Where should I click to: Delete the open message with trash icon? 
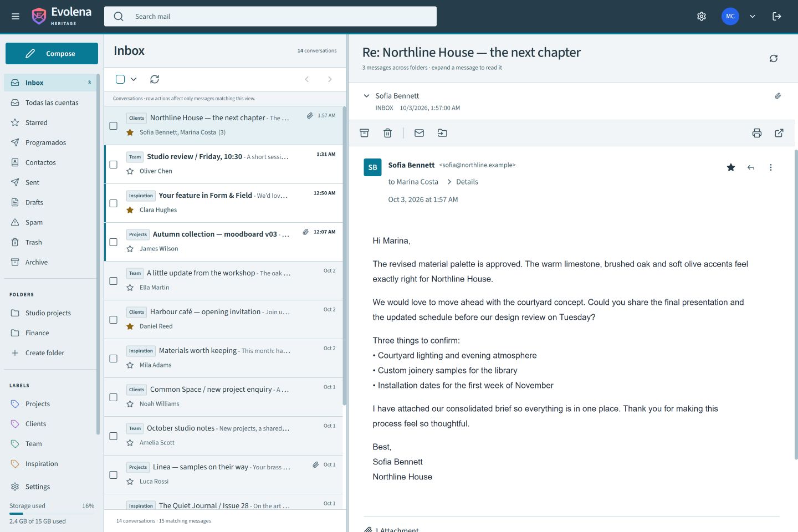point(388,133)
